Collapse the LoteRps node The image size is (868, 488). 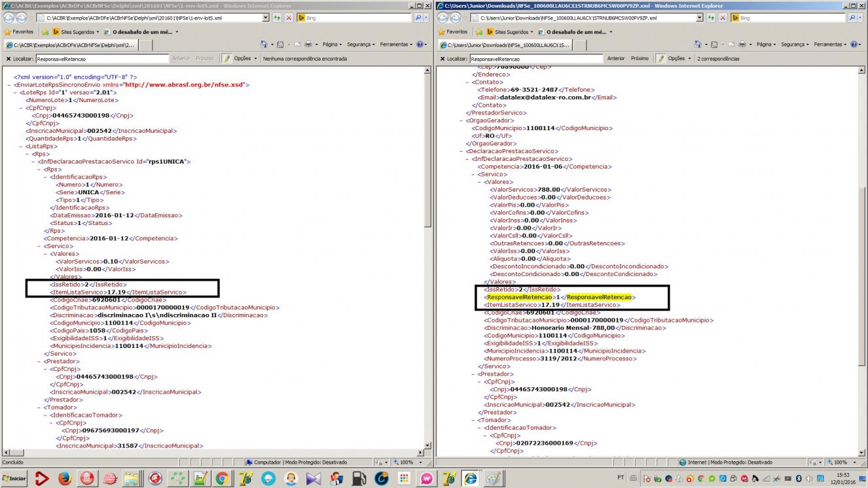point(16,92)
